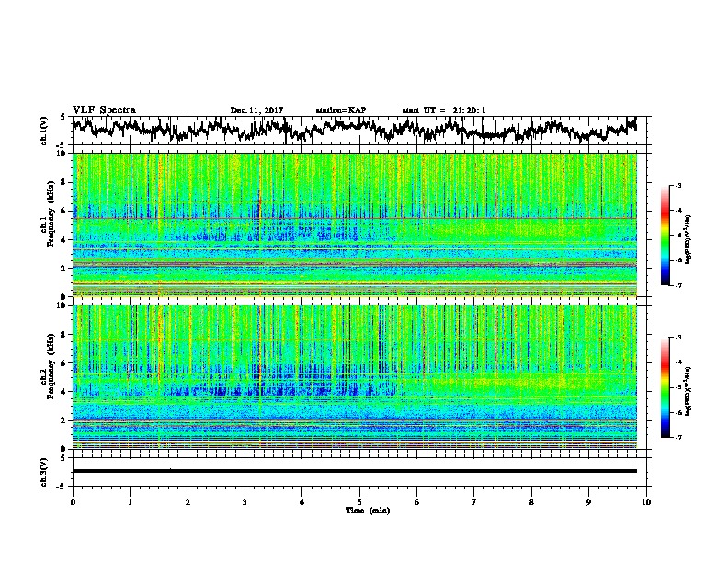728x563 pixels.
Task: Click the "ch.3(V)" axis label
Action: click(44, 472)
